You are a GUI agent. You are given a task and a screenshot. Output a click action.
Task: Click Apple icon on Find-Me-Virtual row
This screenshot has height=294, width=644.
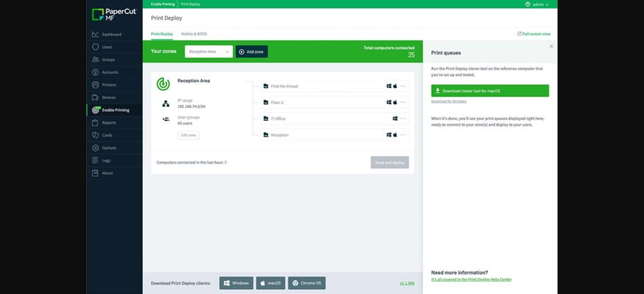coord(395,86)
